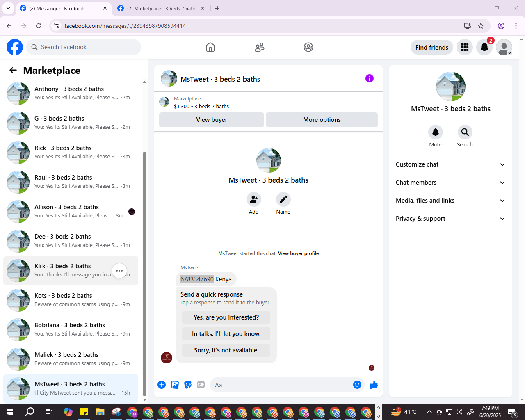Image resolution: width=525 pixels, height=420 pixels.
Task: Click the More options button
Action: [x=322, y=120]
